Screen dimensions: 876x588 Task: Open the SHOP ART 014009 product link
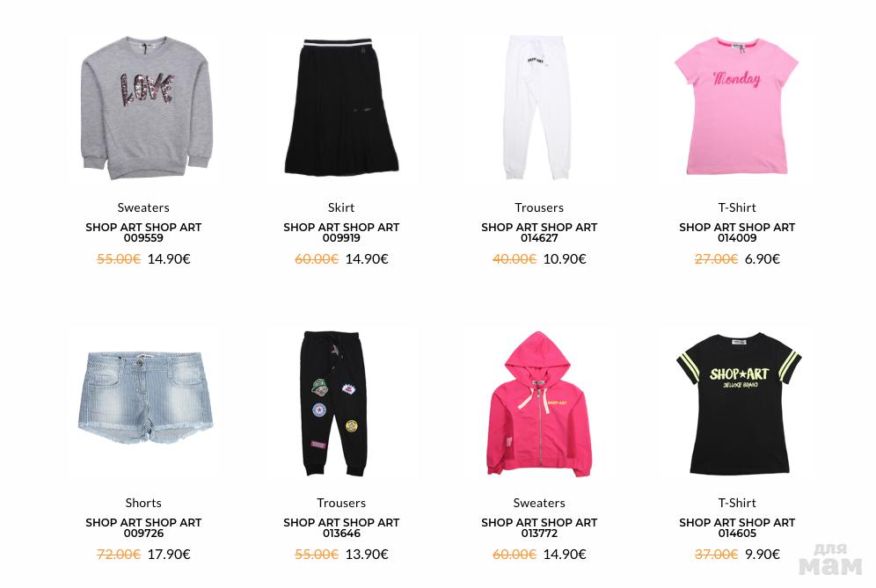point(737,232)
